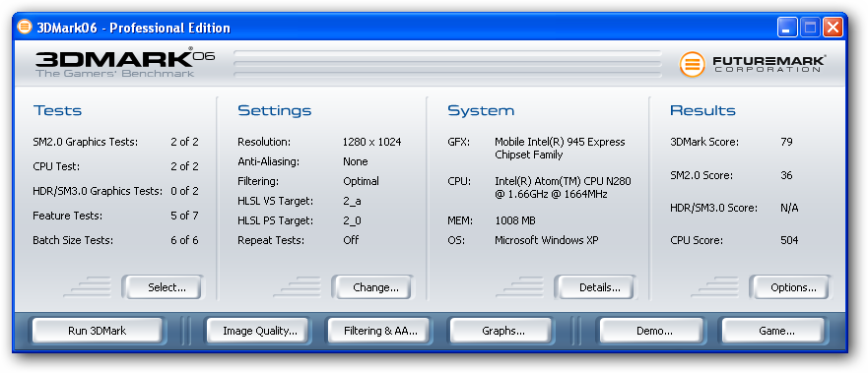
Task: Click the 3DMark06 title bar app icon
Action: click(25, 27)
